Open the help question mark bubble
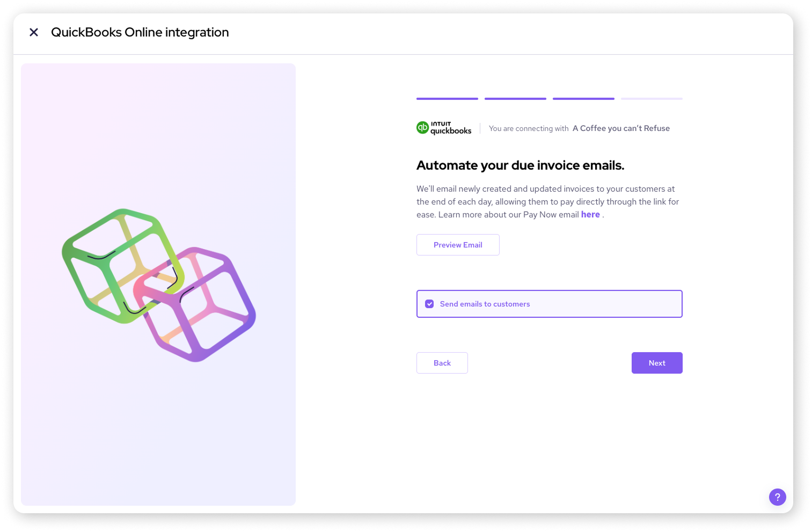The width and height of the screenshot is (812, 532). click(x=777, y=497)
